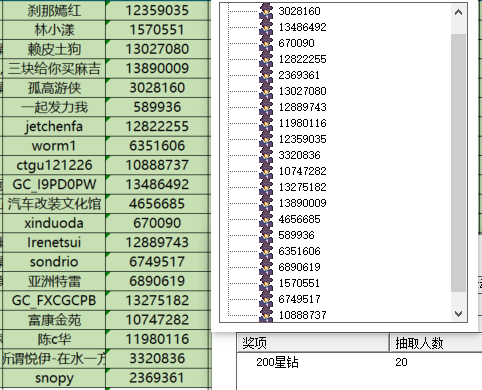Viewport: 482px width, 390px height.
Task: Select tree entry text 12359035
Action: coord(302,139)
